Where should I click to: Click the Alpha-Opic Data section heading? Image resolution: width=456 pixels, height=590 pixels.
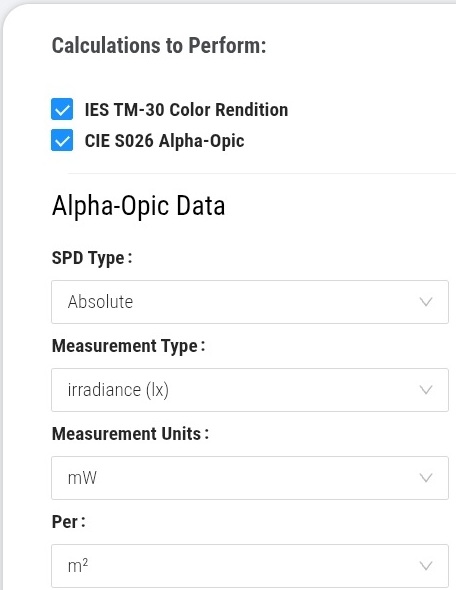point(138,206)
